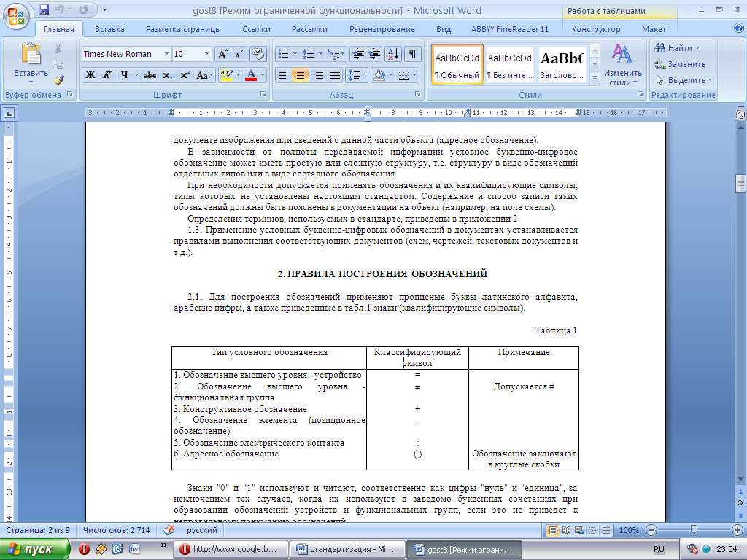
Task: Apply red font color
Action: (x=251, y=75)
